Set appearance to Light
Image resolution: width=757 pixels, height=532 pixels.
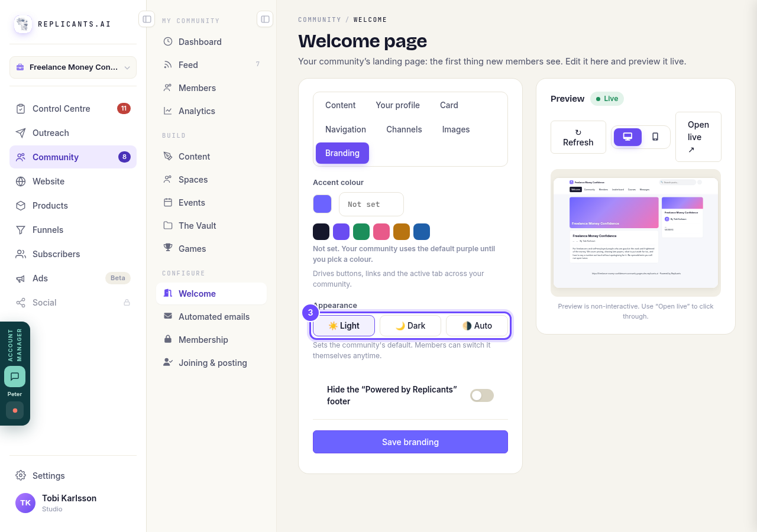(344, 326)
